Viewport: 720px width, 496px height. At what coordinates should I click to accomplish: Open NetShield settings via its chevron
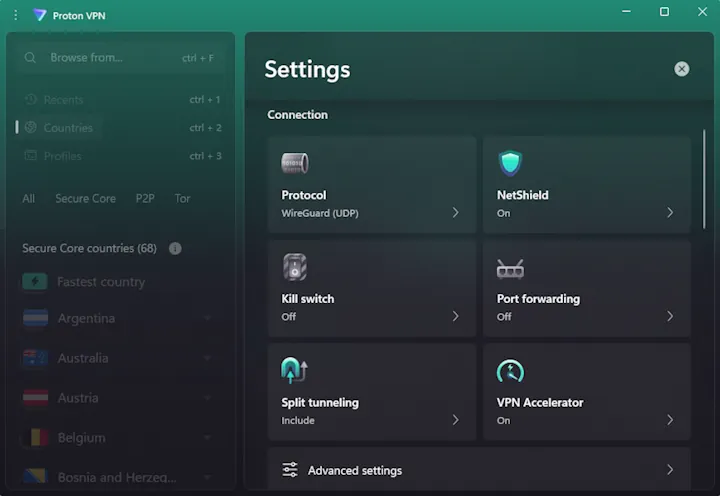(670, 213)
